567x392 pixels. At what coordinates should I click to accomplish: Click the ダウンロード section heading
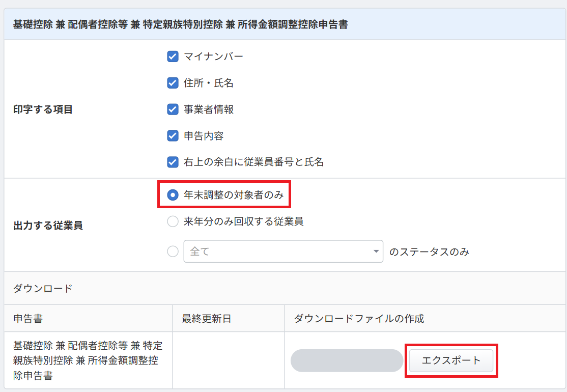coord(43,289)
